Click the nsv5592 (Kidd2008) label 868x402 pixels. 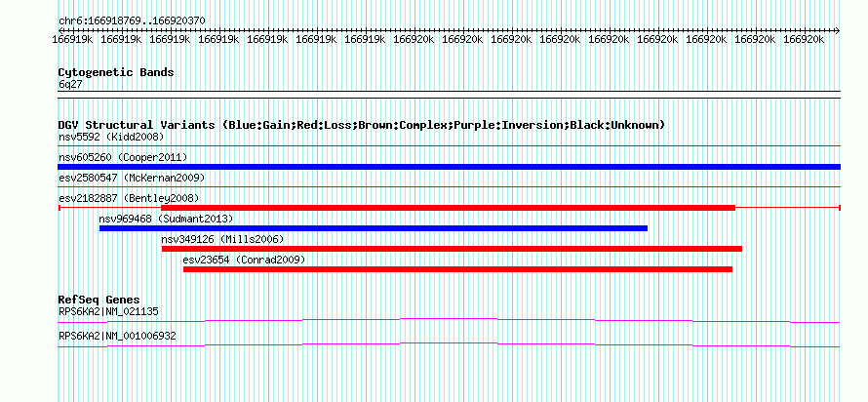coord(111,137)
